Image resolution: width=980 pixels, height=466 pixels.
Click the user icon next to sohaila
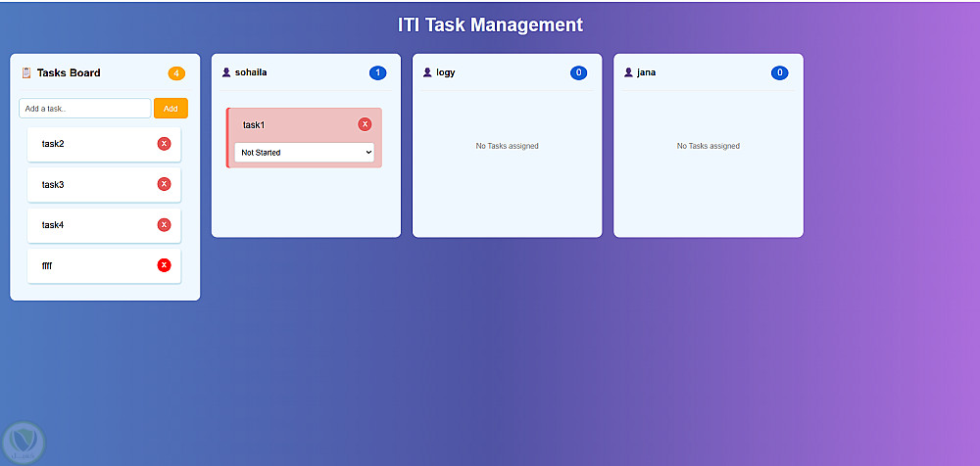[x=226, y=72]
